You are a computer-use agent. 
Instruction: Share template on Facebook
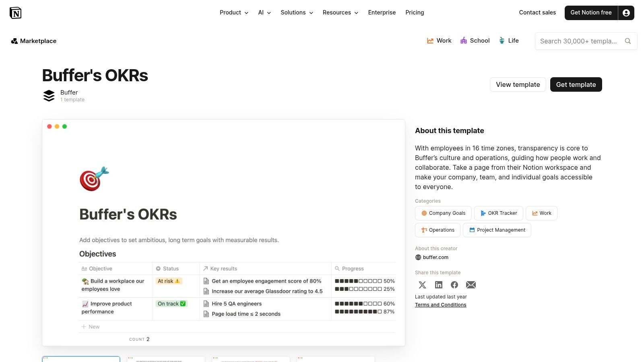[454, 285]
